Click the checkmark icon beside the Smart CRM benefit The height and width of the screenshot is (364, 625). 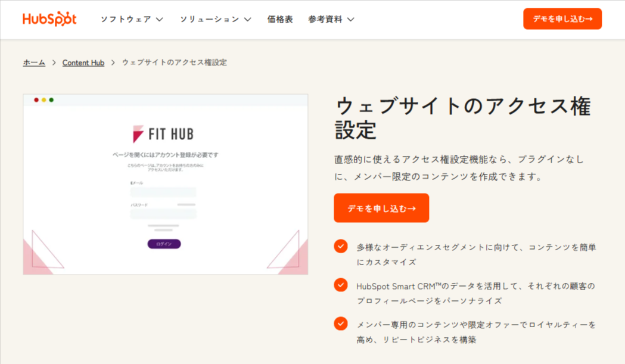pos(340,285)
